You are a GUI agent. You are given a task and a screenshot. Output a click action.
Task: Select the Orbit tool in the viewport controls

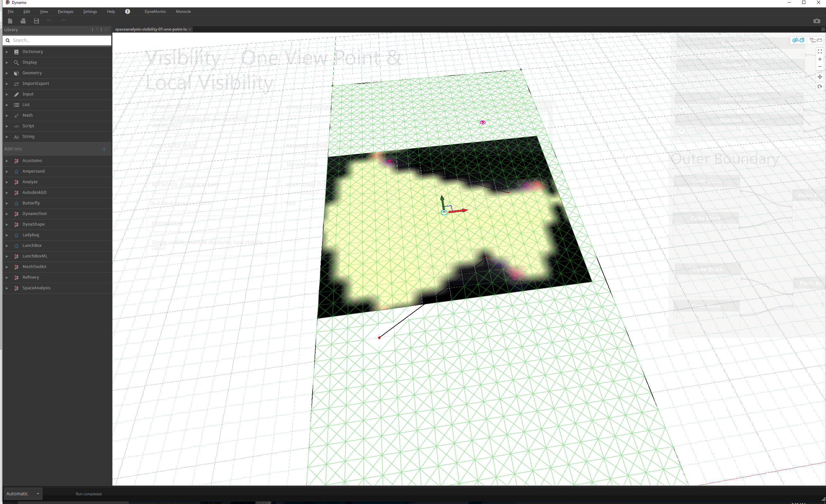coord(820,87)
